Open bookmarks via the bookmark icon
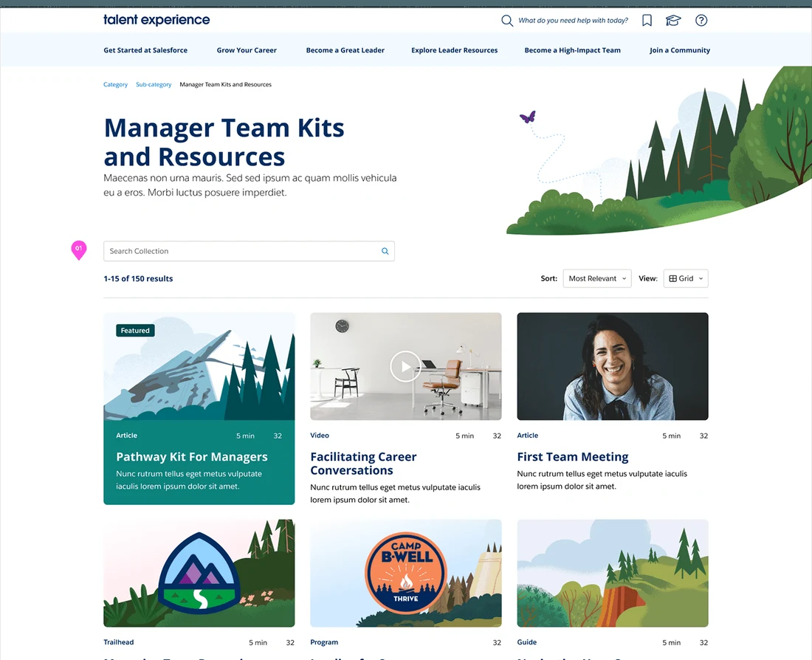Screen dimensions: 812x660 click(647, 20)
